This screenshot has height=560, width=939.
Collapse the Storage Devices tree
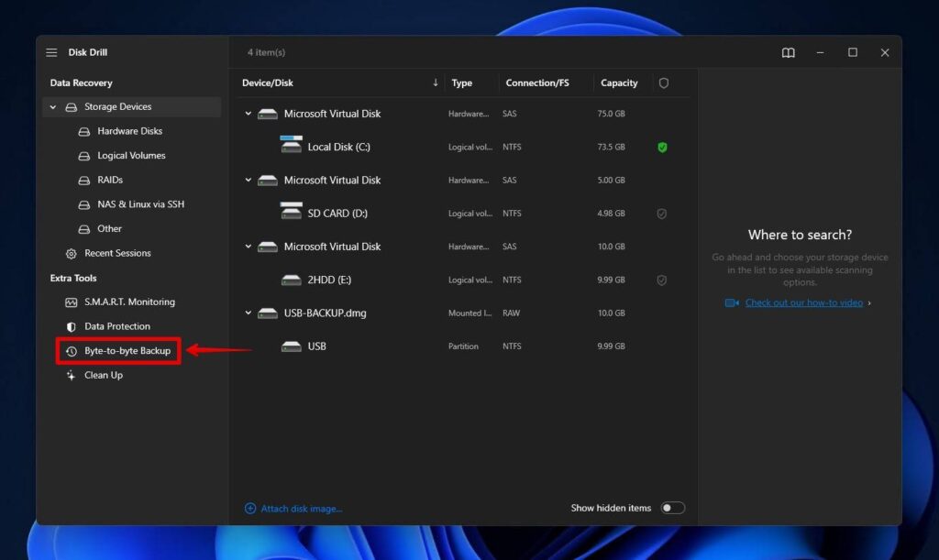click(52, 106)
